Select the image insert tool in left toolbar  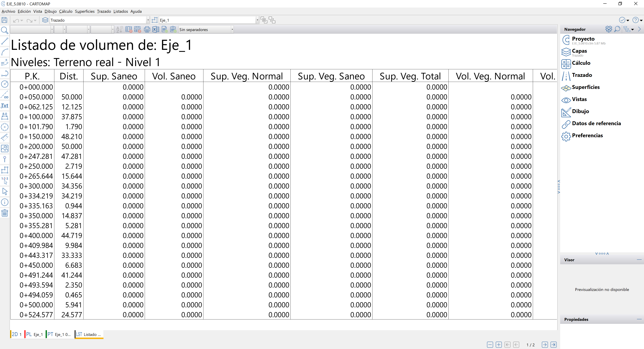tap(5, 148)
